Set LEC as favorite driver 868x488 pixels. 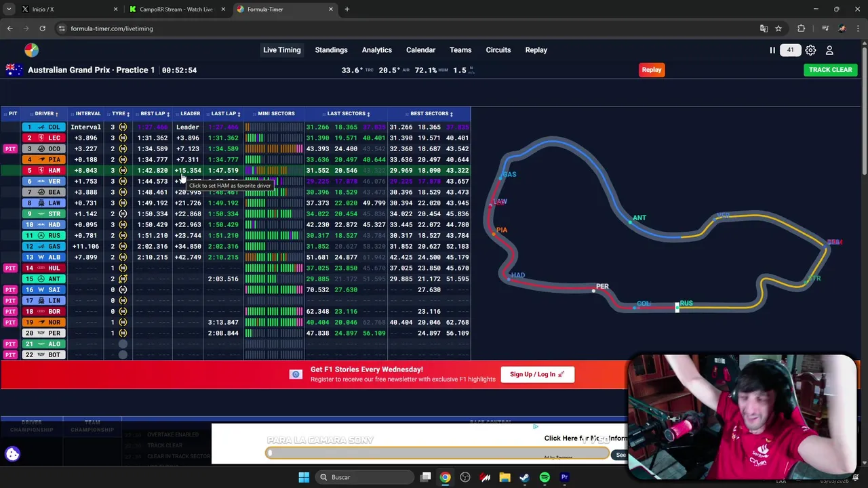[x=44, y=138]
